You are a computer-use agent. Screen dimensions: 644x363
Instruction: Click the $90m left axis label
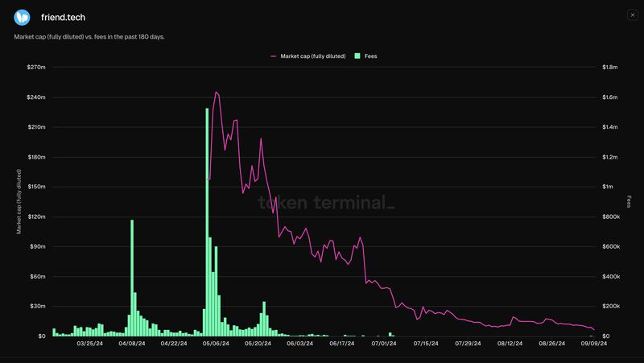(x=38, y=247)
